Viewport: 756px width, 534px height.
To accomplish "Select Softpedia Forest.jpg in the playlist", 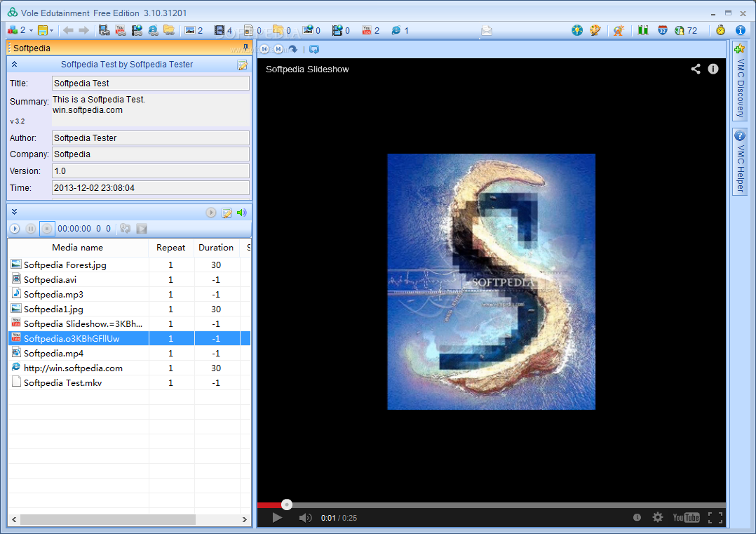I will pyautogui.click(x=129, y=265).
